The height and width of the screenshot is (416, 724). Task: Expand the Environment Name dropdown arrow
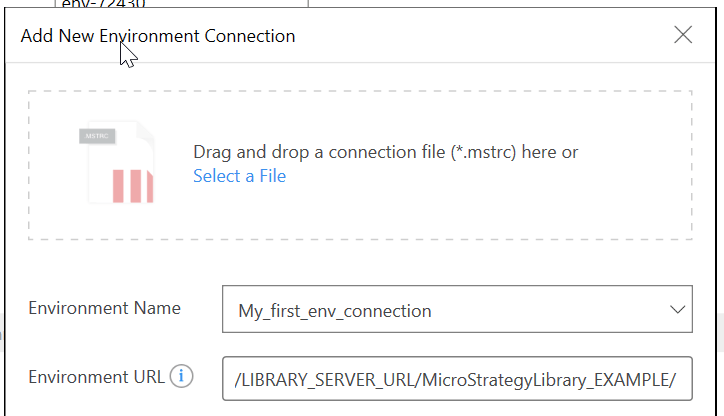pos(677,309)
